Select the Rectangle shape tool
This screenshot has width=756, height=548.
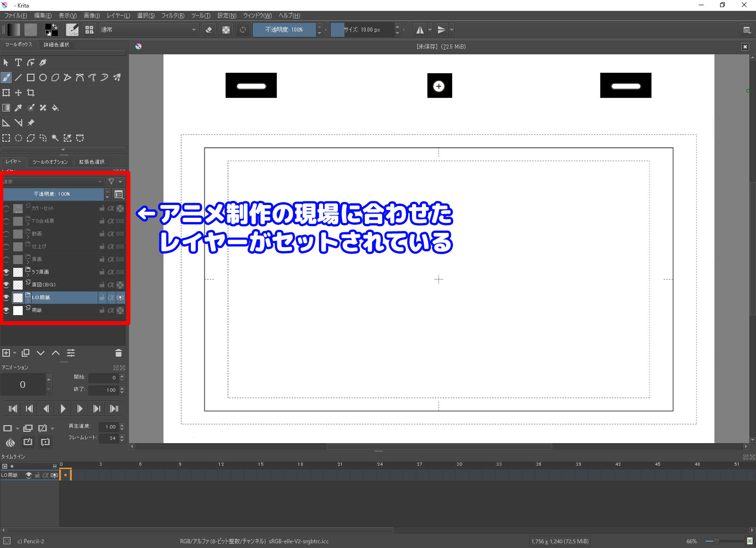[x=31, y=77]
